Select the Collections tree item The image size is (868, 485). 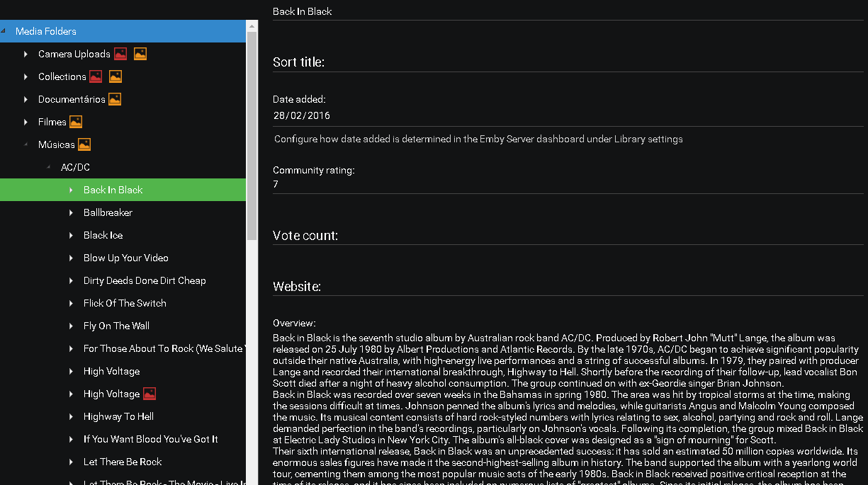tap(62, 76)
